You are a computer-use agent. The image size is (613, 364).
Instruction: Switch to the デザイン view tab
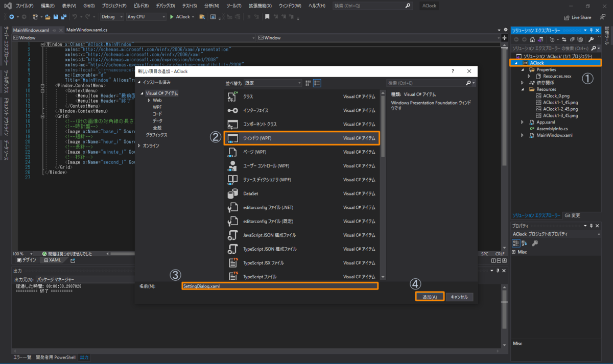coord(28,260)
